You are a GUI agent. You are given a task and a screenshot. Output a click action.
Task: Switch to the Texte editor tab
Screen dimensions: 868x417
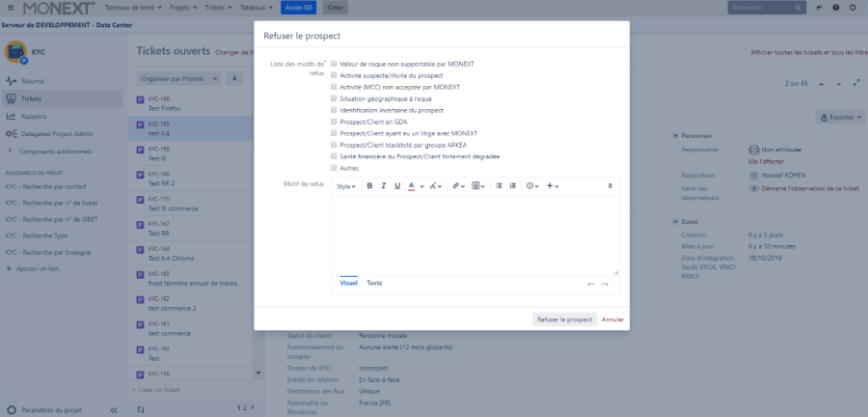pyautogui.click(x=374, y=283)
